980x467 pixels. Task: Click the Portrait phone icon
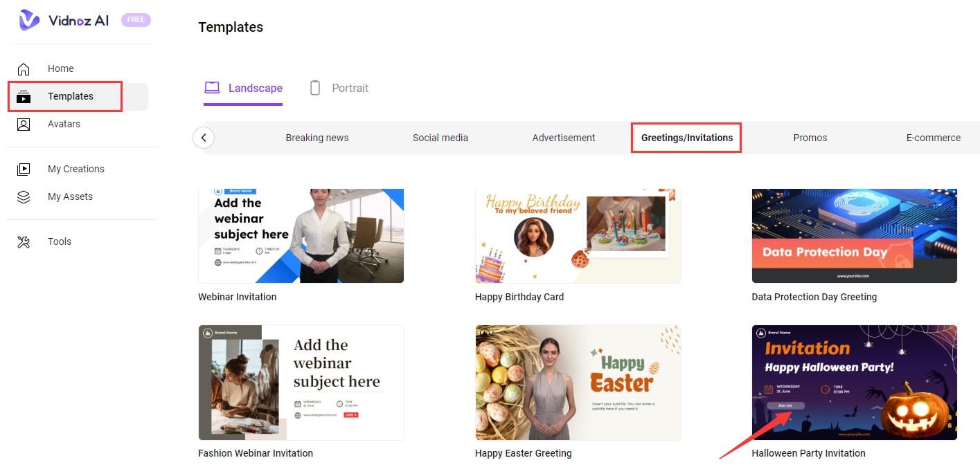click(315, 88)
